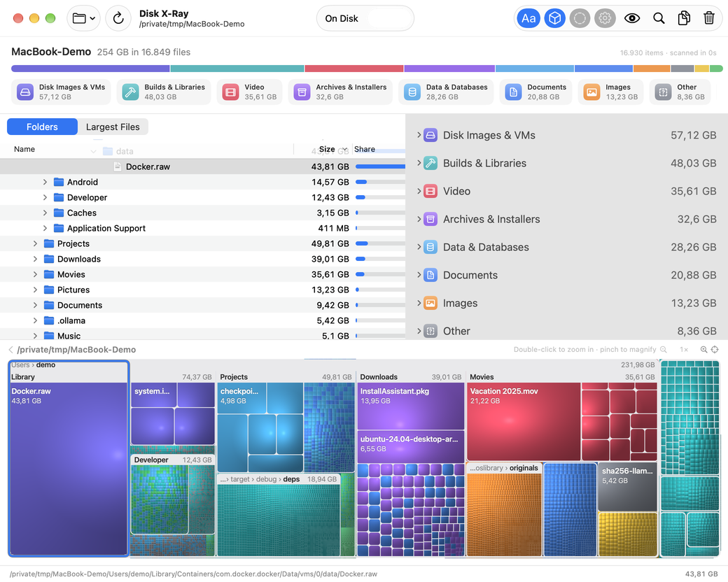Open the search magnifier in the toolbar
This screenshot has height=582, width=728.
coord(659,19)
